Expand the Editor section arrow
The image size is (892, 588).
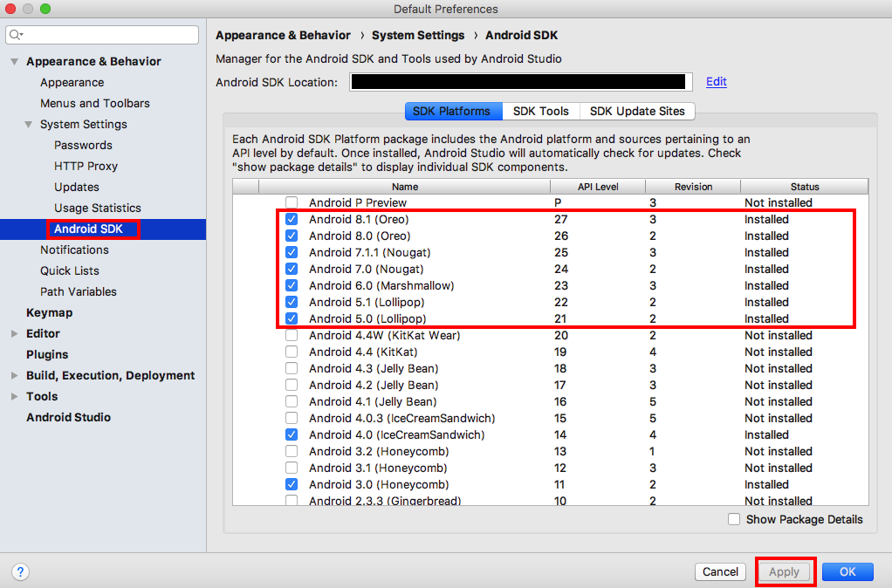tap(14, 334)
